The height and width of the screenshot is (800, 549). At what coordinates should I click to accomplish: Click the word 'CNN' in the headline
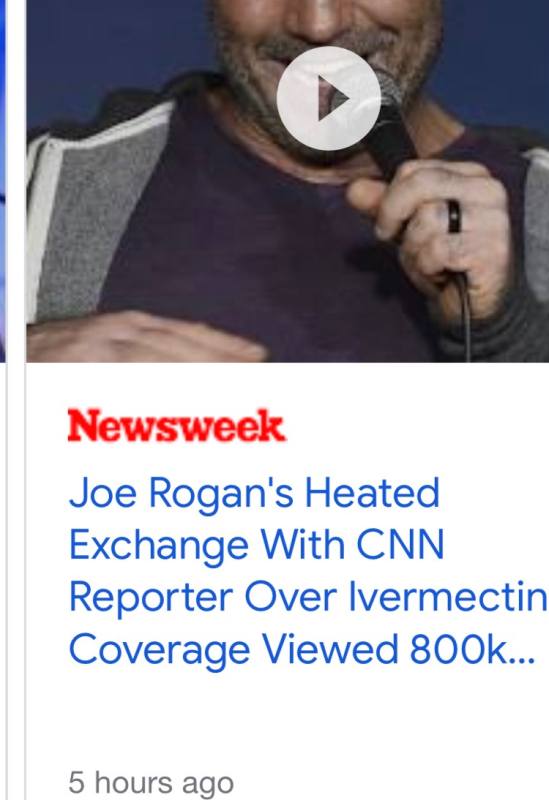400,545
